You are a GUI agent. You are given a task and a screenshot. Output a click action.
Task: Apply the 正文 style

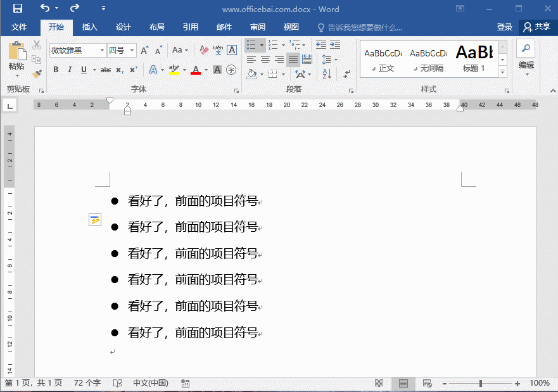[x=383, y=60]
